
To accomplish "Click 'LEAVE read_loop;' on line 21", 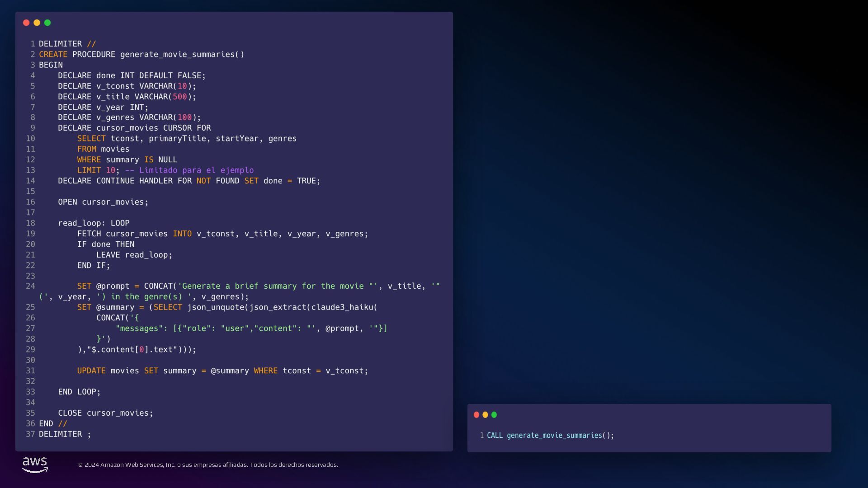I will pyautogui.click(x=134, y=255).
